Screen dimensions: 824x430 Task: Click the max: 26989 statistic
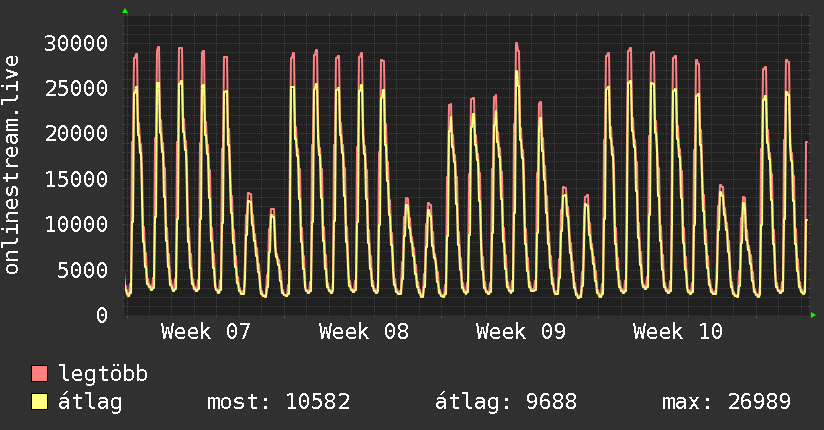726,402
